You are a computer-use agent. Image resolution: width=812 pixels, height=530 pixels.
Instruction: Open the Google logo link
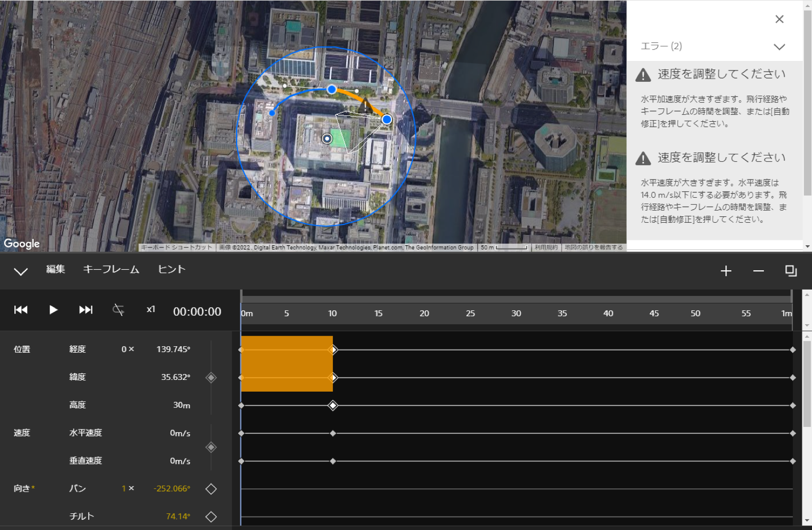[x=22, y=244]
